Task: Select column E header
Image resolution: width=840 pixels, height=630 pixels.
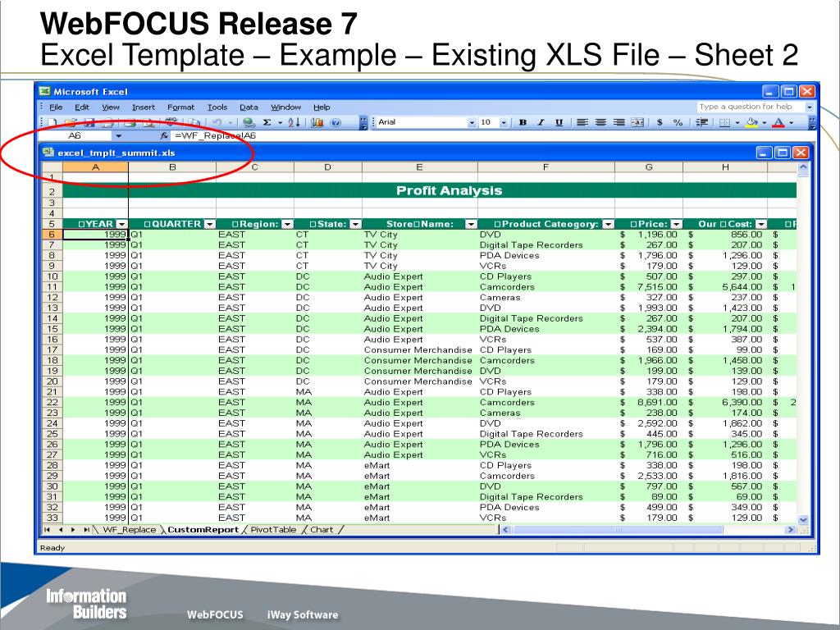Action: pyautogui.click(x=419, y=167)
